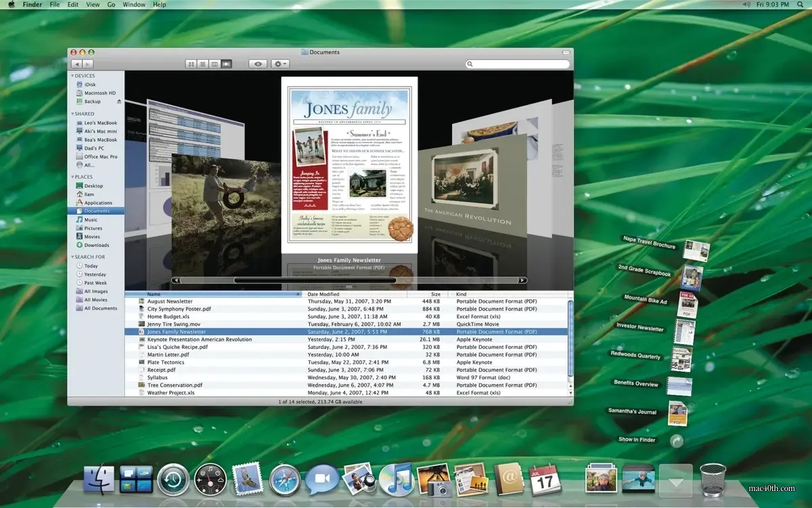Open the Action gear menu
The image size is (812, 508).
tap(279, 63)
